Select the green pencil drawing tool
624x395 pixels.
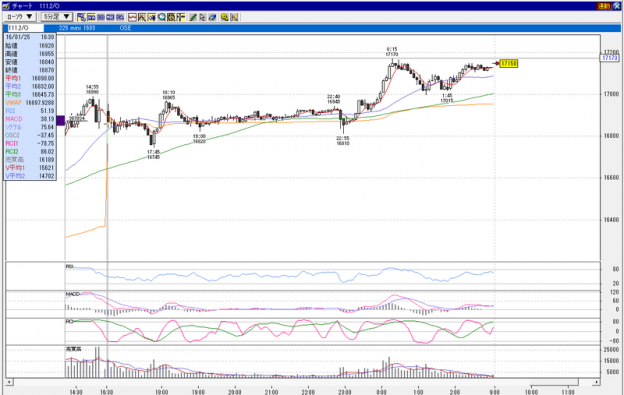(x=193, y=17)
